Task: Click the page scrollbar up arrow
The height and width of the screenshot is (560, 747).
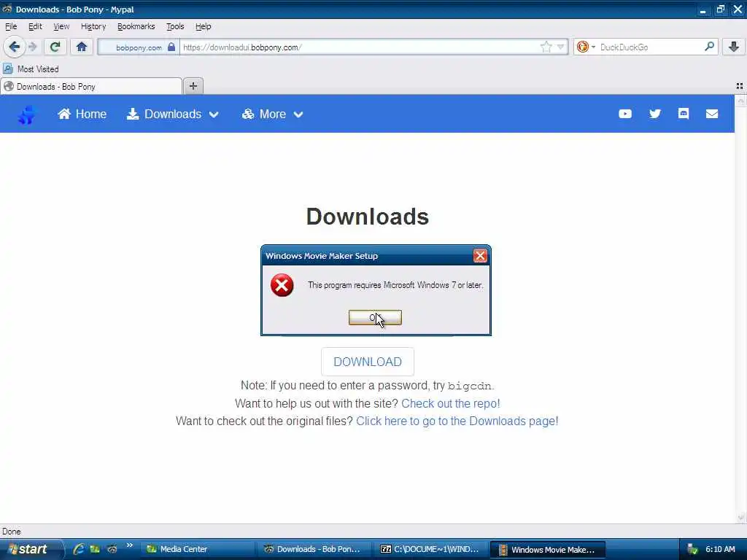Action: click(x=741, y=101)
